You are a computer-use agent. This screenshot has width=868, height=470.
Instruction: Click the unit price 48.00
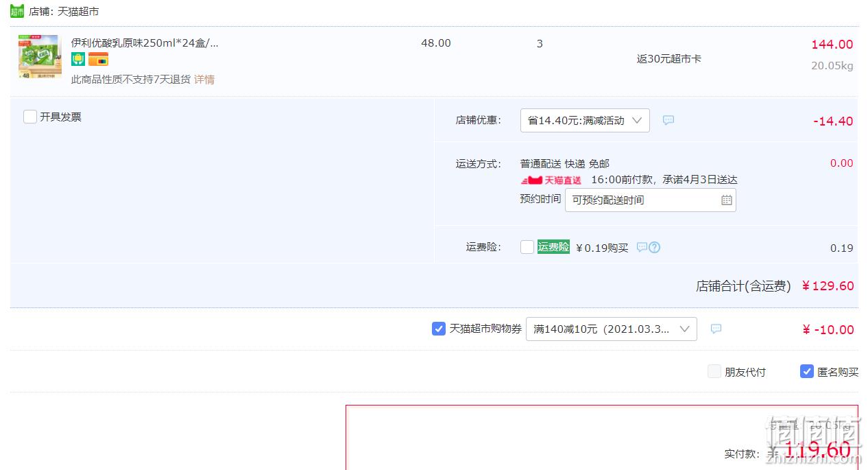436,43
